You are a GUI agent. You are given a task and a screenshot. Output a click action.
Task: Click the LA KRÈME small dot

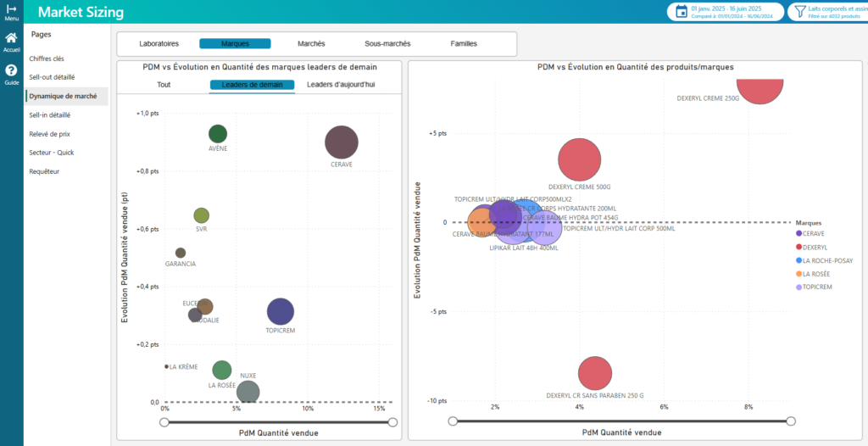coord(167,366)
